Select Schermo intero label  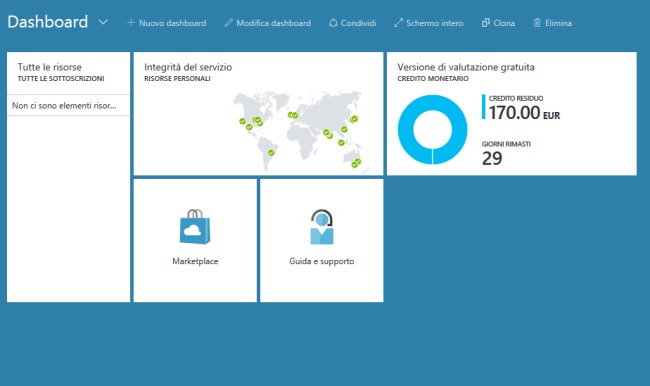coord(435,23)
